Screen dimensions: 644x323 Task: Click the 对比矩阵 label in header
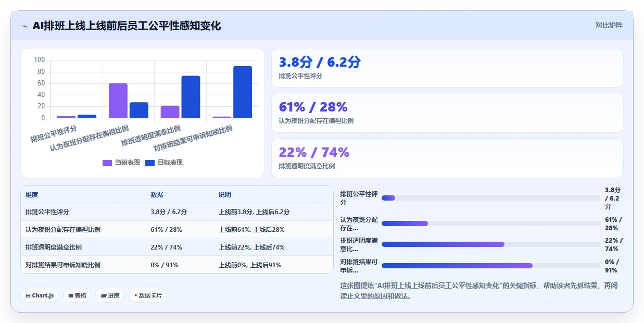[609, 25]
